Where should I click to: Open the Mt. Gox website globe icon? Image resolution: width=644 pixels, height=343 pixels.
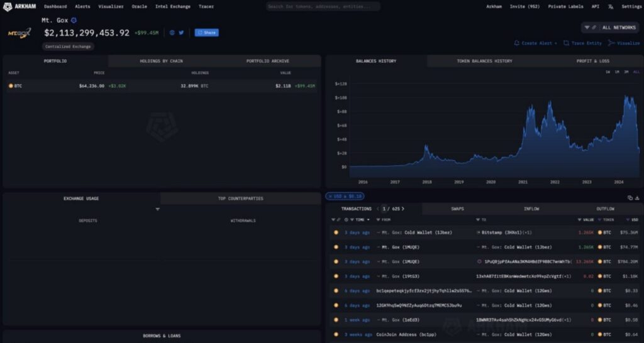172,33
